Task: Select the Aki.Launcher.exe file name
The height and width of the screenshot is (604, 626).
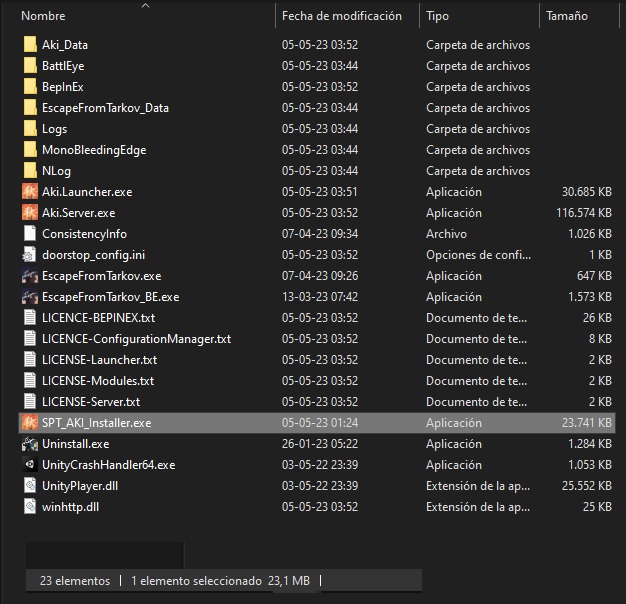Action: pos(87,192)
